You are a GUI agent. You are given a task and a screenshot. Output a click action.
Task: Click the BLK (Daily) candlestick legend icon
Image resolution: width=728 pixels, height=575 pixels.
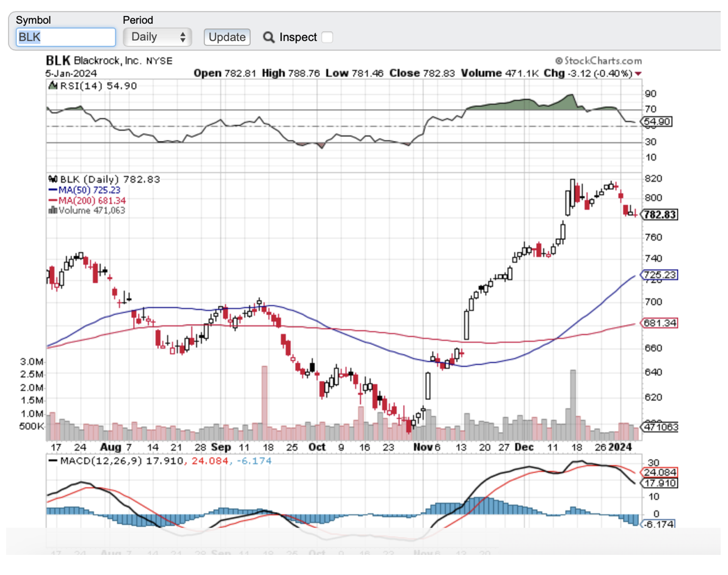point(53,179)
